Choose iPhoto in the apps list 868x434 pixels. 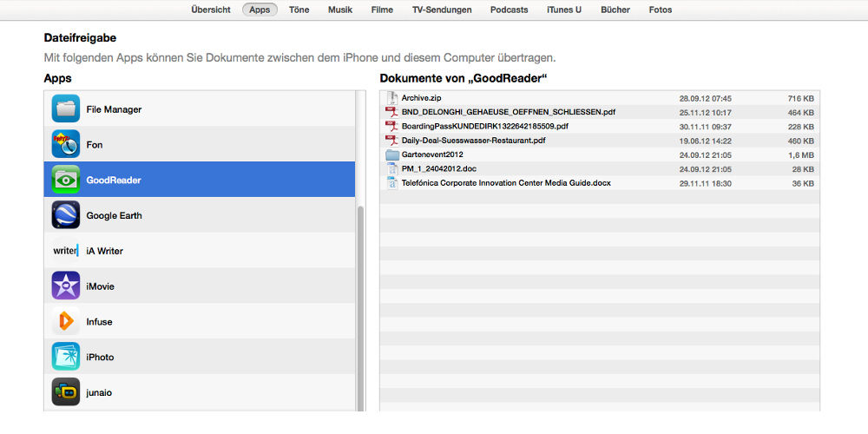200,357
